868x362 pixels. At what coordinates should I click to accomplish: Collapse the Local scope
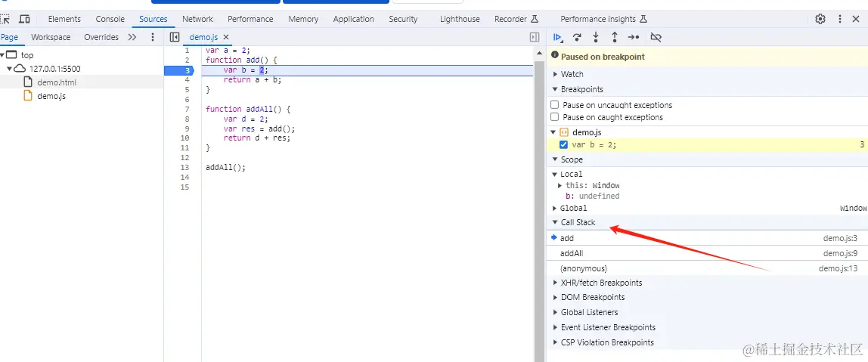point(555,174)
